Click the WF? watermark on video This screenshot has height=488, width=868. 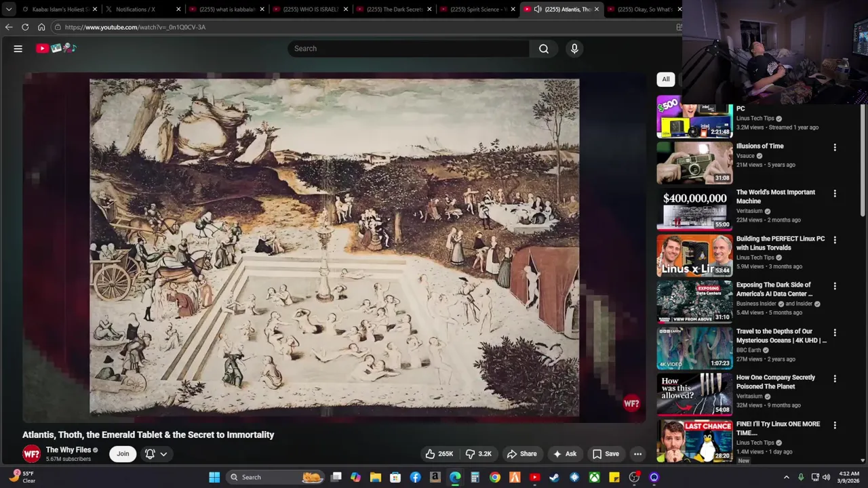pyautogui.click(x=631, y=403)
